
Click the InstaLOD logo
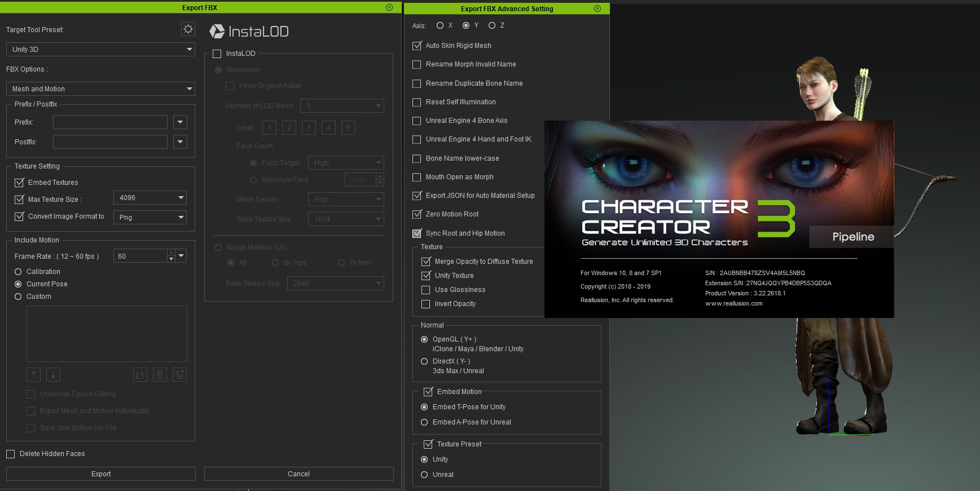tap(249, 32)
